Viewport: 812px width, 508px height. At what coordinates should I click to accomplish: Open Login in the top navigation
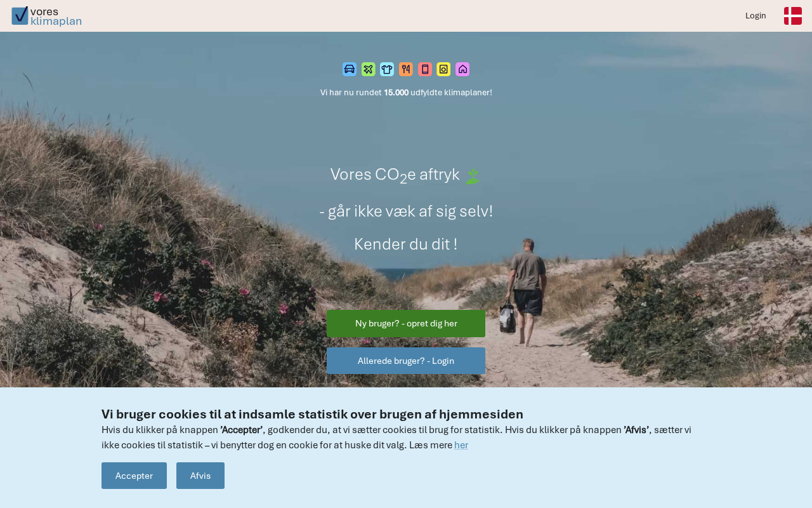pos(756,16)
